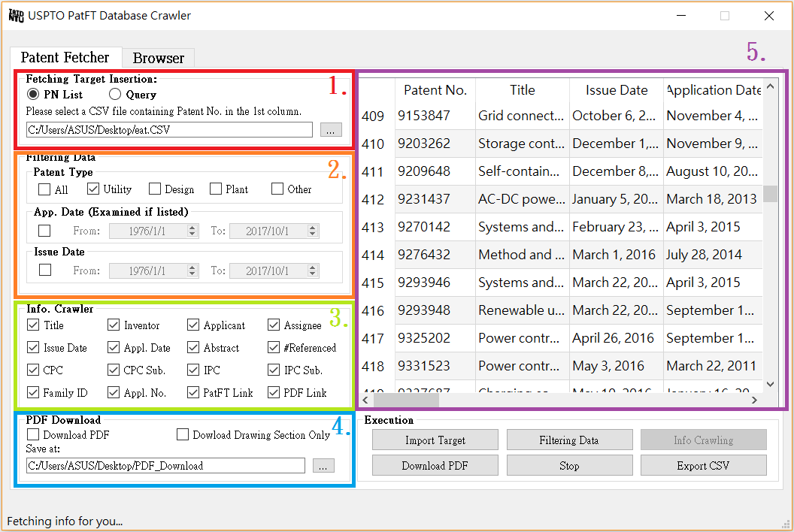Click App. Date To date field
This screenshot has width=794, height=532.
tap(274, 231)
